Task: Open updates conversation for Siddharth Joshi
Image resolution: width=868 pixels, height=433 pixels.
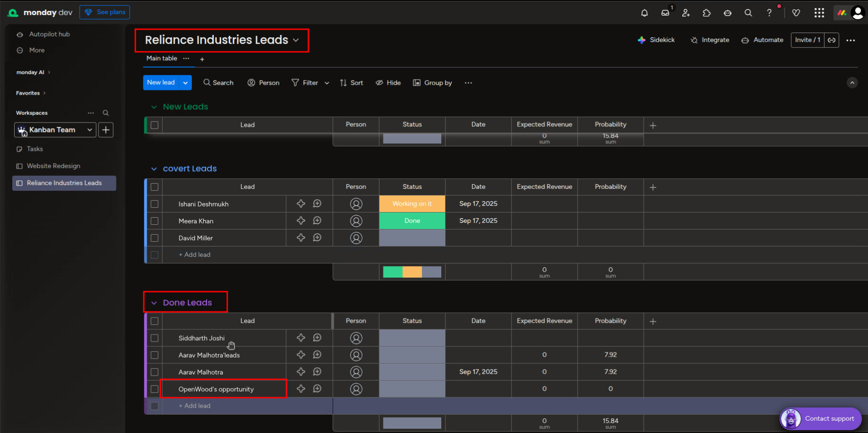Action: pos(317,338)
